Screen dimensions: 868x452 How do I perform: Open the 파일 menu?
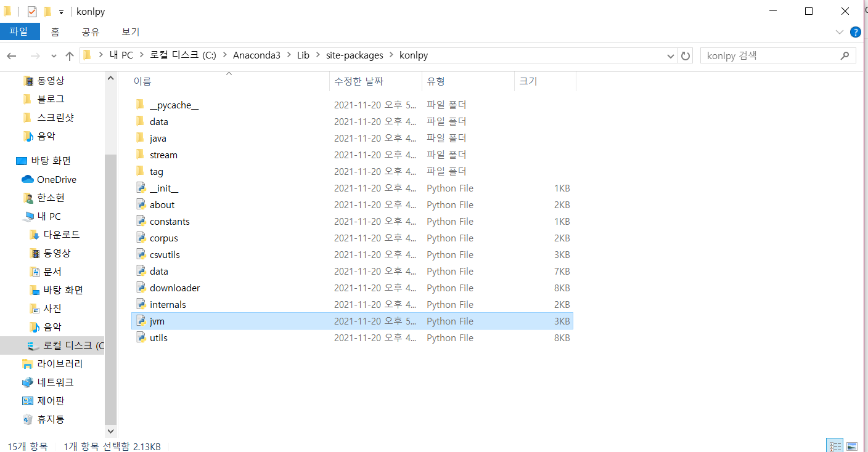point(18,32)
